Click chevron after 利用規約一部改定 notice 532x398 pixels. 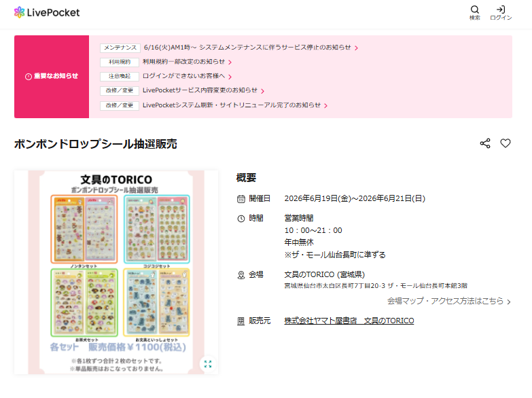point(230,62)
